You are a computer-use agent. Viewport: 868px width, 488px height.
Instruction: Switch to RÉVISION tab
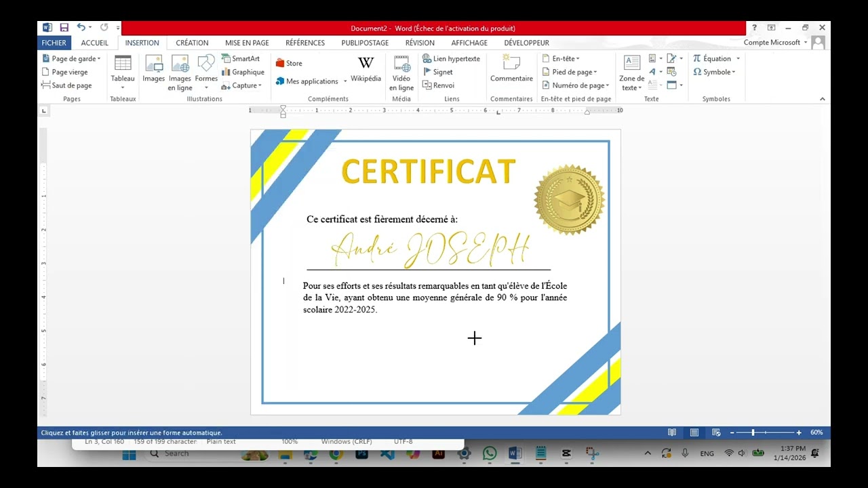click(x=420, y=43)
